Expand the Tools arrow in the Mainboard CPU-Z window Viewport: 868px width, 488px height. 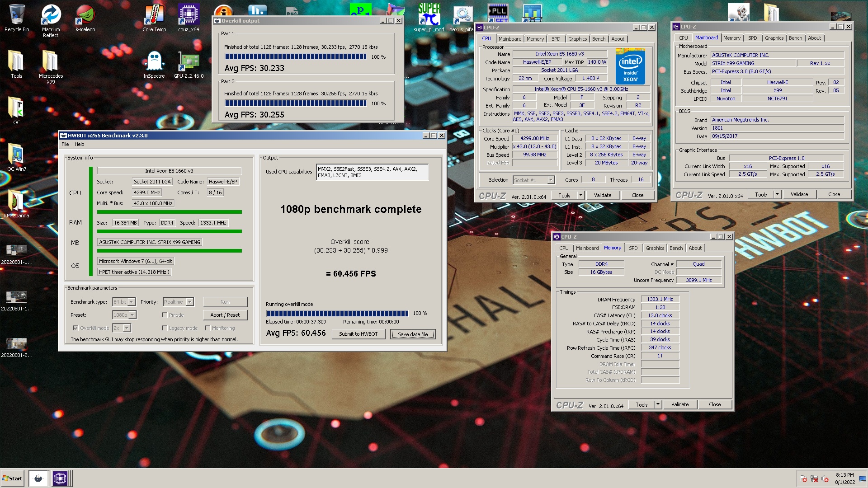778,194
